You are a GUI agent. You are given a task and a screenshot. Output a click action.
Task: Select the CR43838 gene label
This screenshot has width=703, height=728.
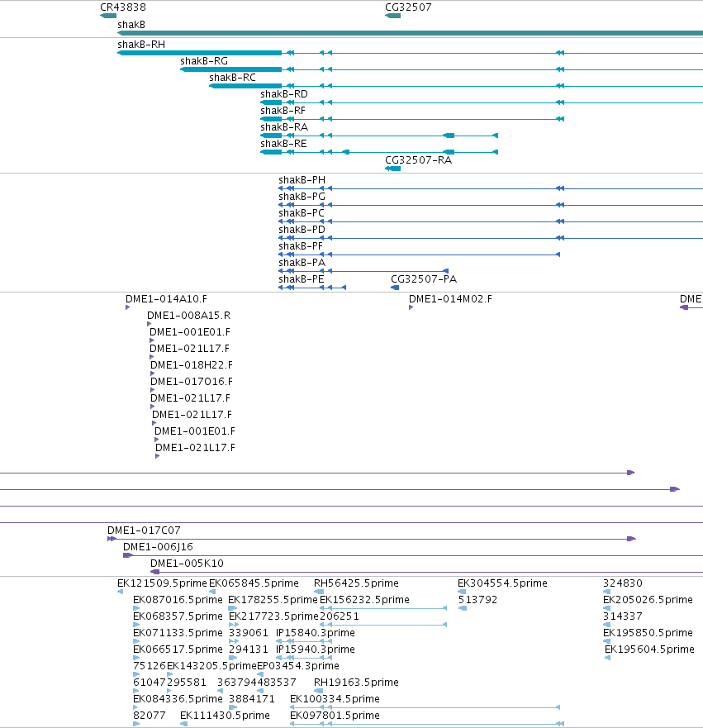tap(123, 7)
